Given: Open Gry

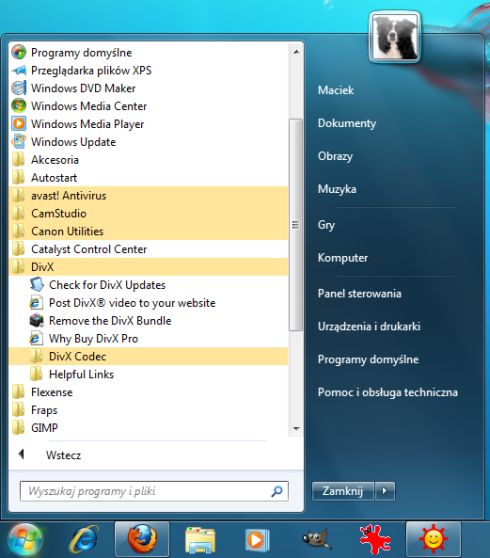Looking at the screenshot, I should 326,225.
